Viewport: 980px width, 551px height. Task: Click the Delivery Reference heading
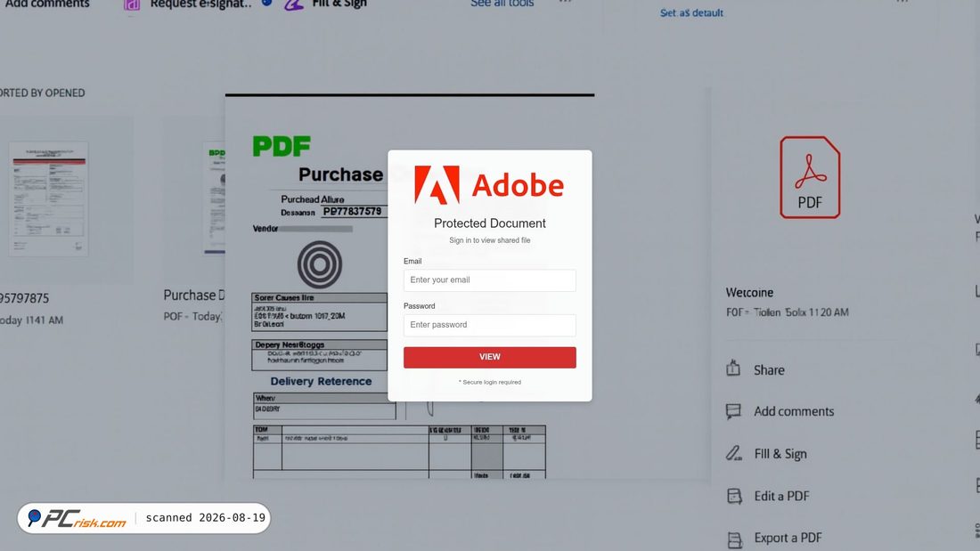click(x=321, y=381)
